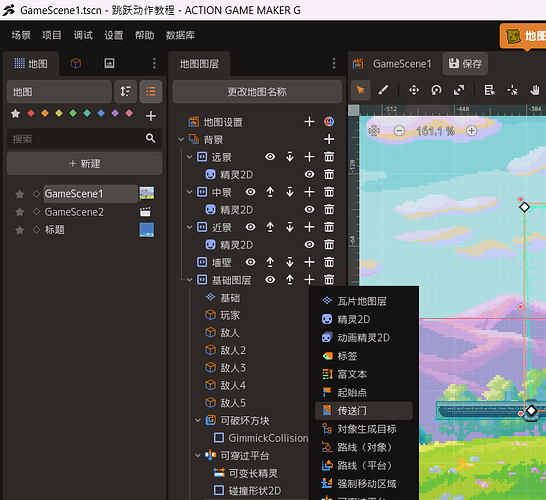
Task: Toggle visibility of 中景 layer
Action: tap(250, 192)
